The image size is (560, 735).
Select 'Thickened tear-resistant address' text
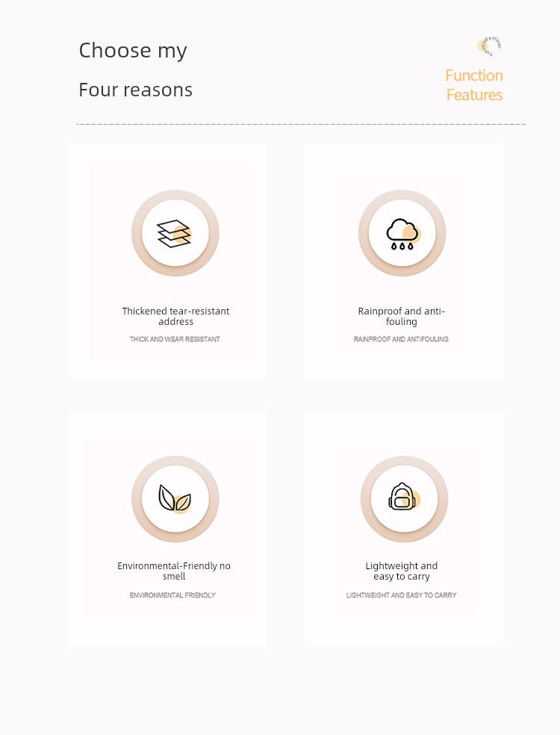[x=175, y=317]
